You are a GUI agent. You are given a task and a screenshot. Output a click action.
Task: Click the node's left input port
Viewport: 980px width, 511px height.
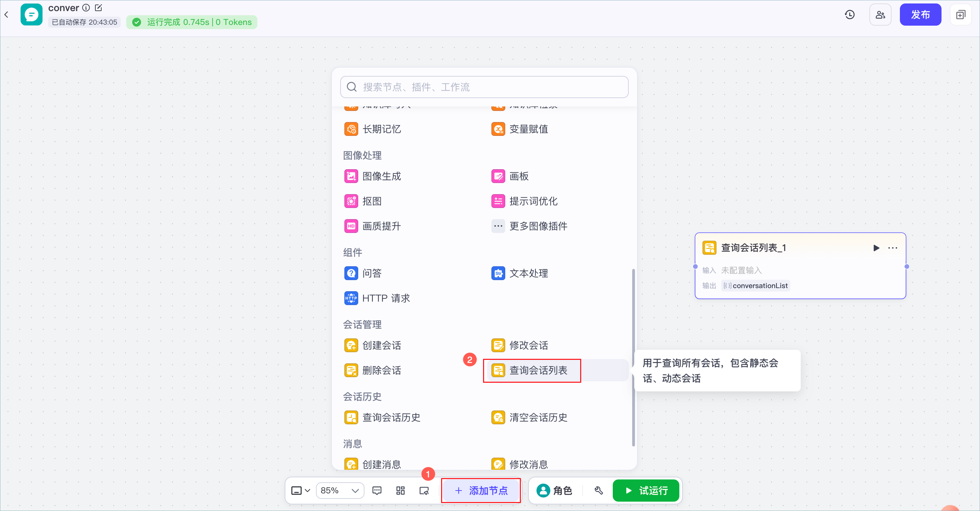point(695,267)
